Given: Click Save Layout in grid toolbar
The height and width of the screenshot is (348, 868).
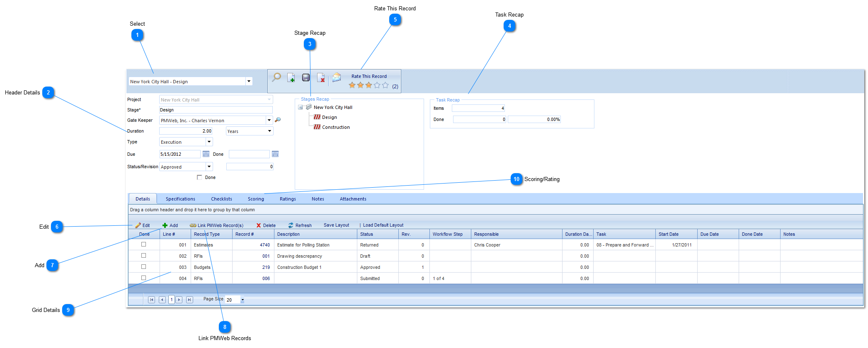Looking at the screenshot, I should tap(336, 225).
